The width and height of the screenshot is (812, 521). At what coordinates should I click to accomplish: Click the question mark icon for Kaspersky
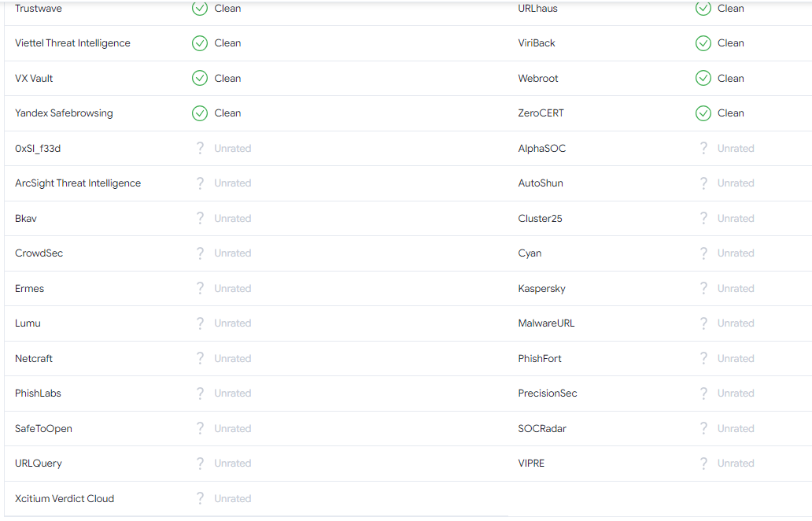[703, 288]
